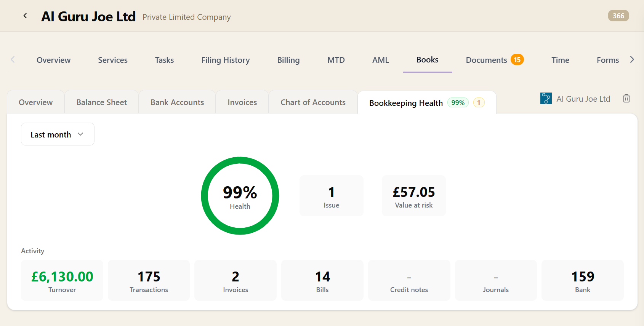Open the 175 Transactions card
Viewport: 644px width, 326px height.
pos(149,280)
